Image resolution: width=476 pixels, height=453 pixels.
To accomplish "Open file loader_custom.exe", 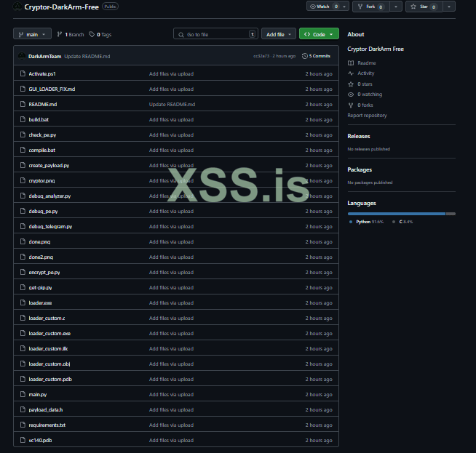I will [x=49, y=334].
